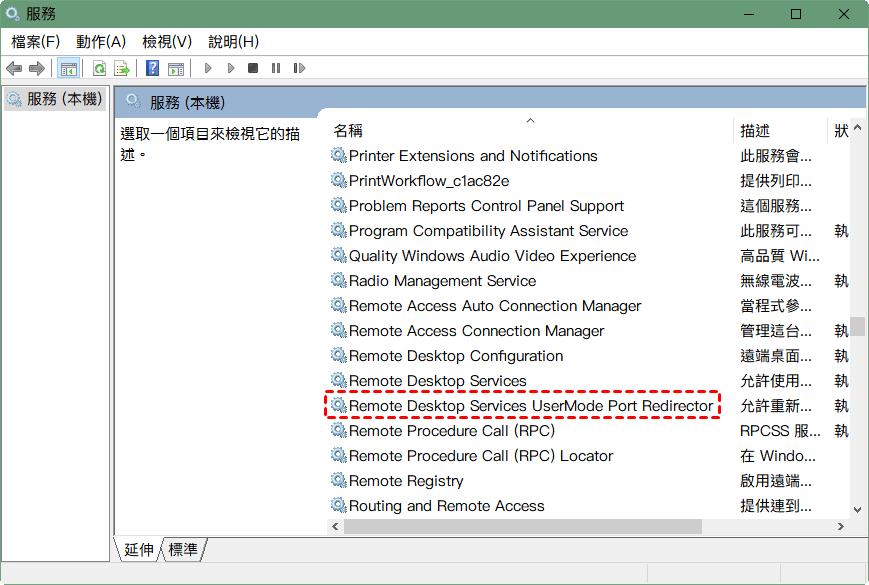This screenshot has width=869, height=585.
Task: Select Remote Registry service name
Action: point(406,481)
